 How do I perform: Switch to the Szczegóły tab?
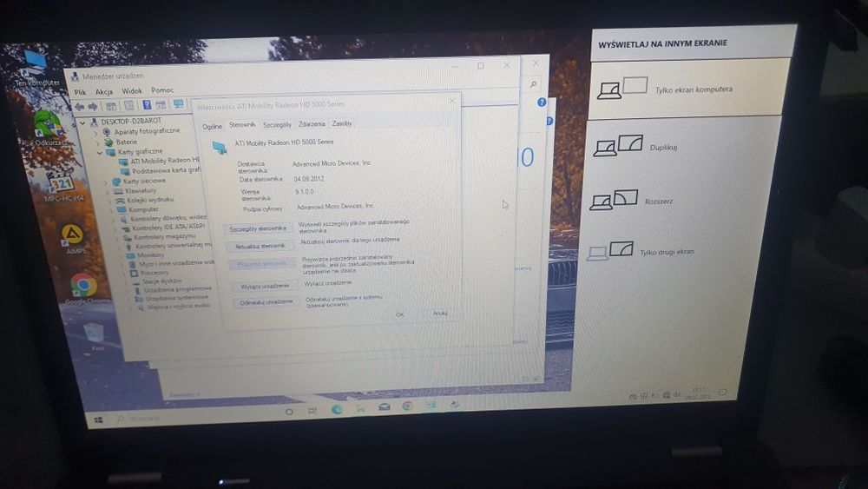(x=277, y=124)
